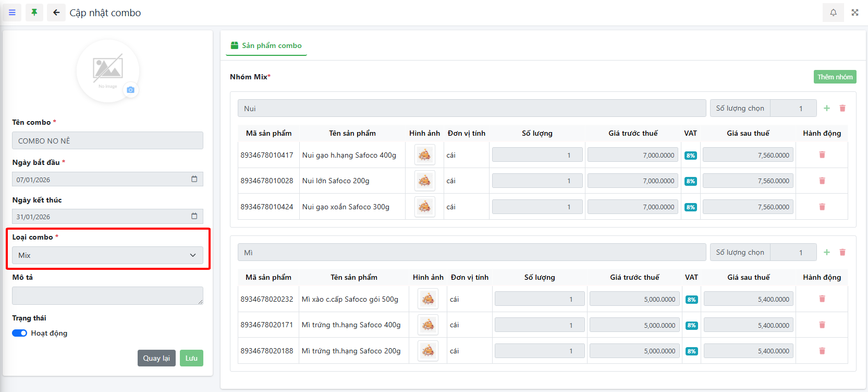The height and width of the screenshot is (392, 868).
Task: Delete Mì trứng th.hạng Safoco 400g row
Action: click(822, 325)
